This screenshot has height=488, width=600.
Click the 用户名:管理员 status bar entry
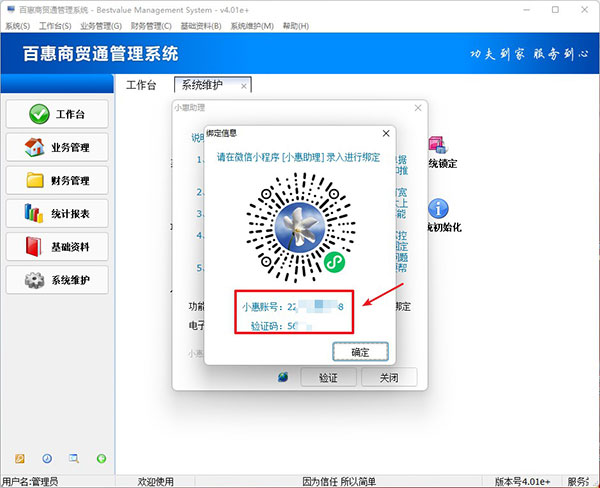pyautogui.click(x=30, y=481)
